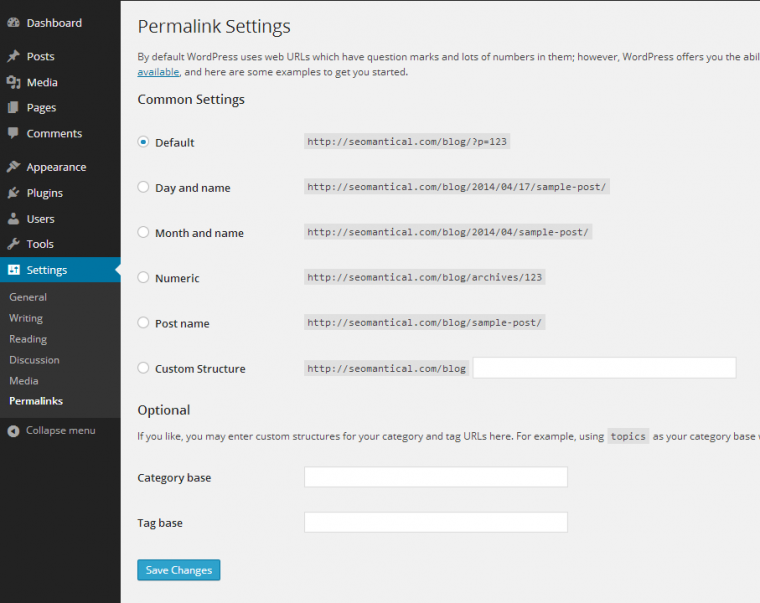This screenshot has width=760, height=603.
Task: Click the 2014/04/17/sample-post example URL
Action: 457,187
